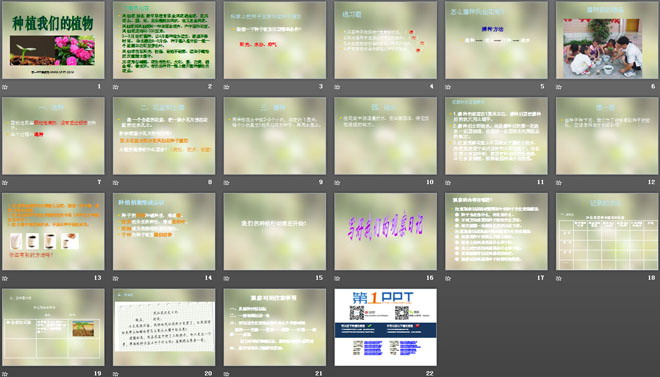Select slide 13 thumbnail with cup pictures
This screenshot has width=660, height=377.
point(53,231)
